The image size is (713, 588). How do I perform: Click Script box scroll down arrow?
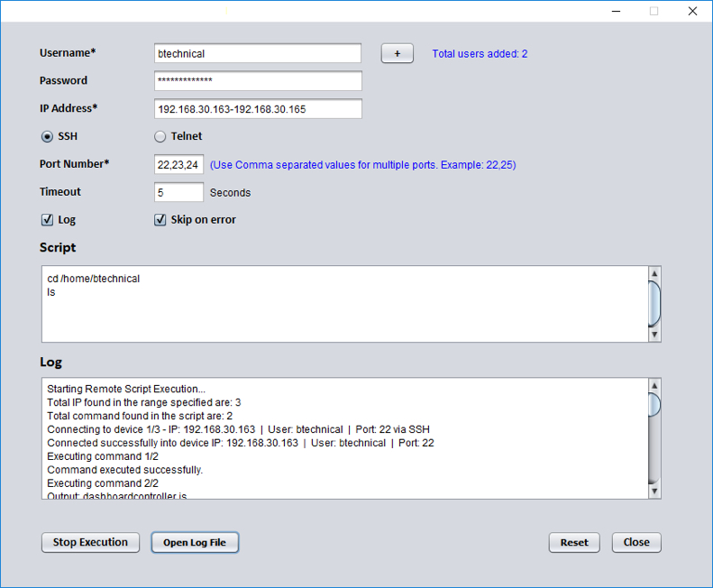point(654,335)
